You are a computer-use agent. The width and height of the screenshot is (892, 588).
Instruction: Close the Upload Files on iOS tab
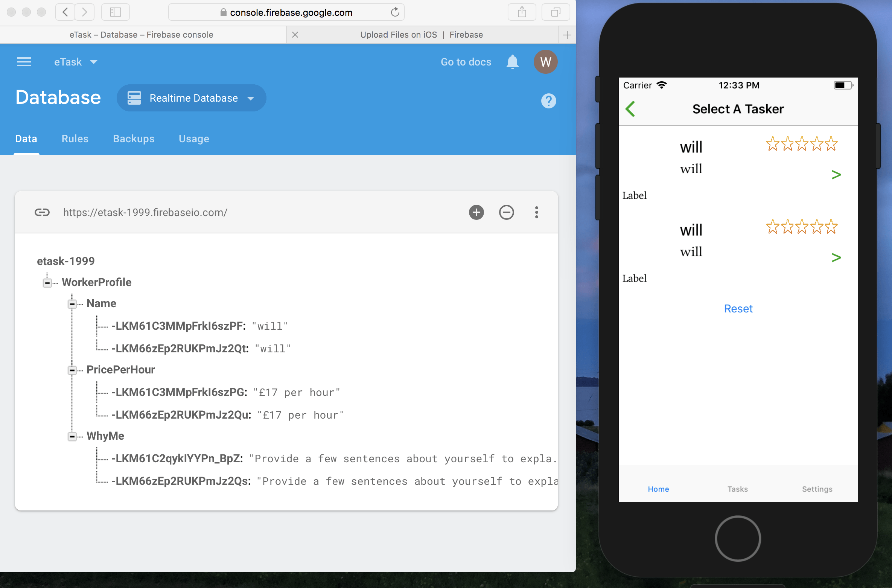click(295, 35)
